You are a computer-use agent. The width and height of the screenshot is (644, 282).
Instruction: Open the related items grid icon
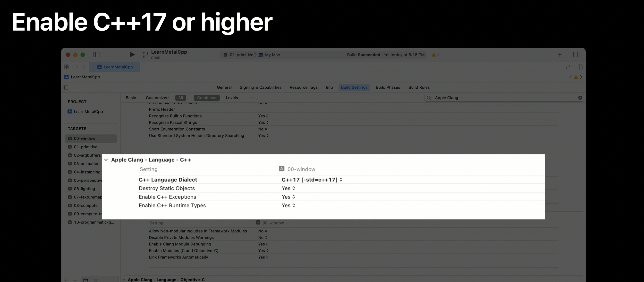(67, 67)
